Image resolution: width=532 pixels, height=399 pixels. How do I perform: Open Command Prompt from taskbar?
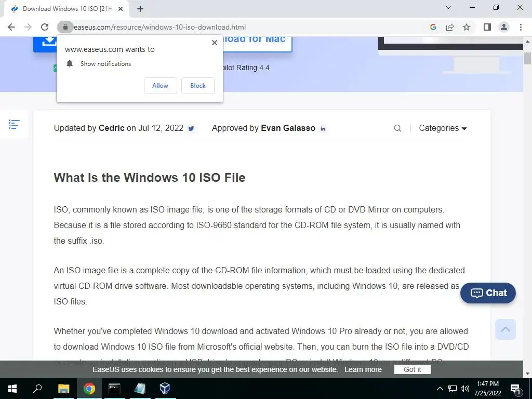click(x=114, y=389)
